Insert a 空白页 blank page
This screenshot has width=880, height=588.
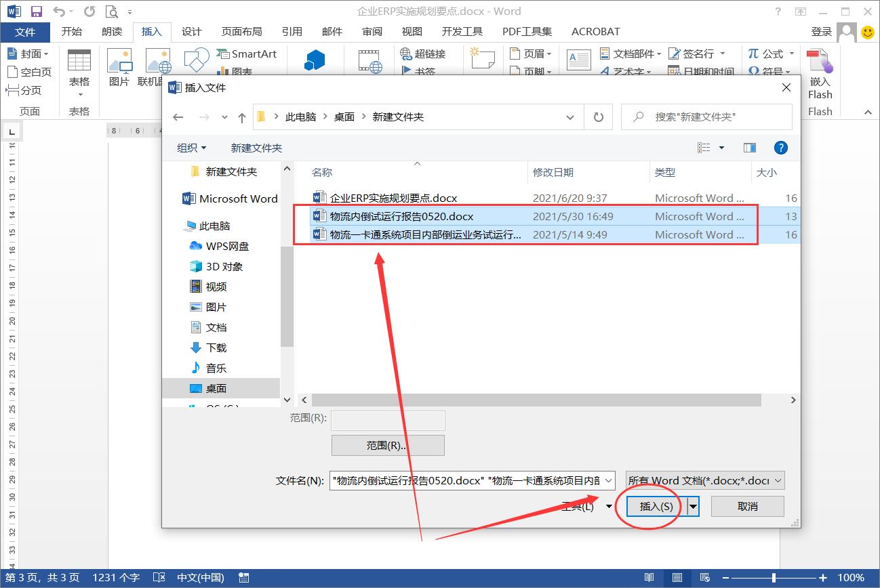pyautogui.click(x=29, y=72)
